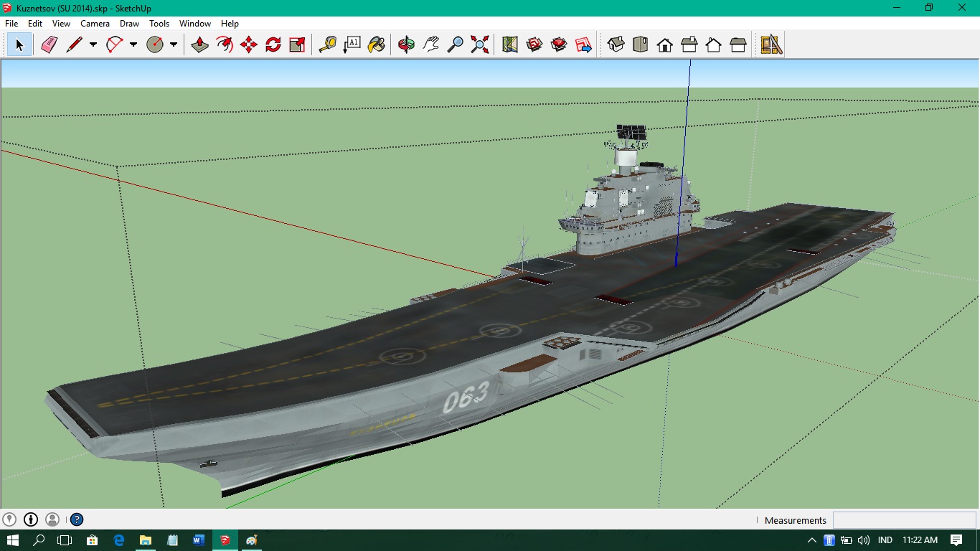The width and height of the screenshot is (980, 551).
Task: Activate the Arc drawing tool
Action: pyautogui.click(x=114, y=44)
